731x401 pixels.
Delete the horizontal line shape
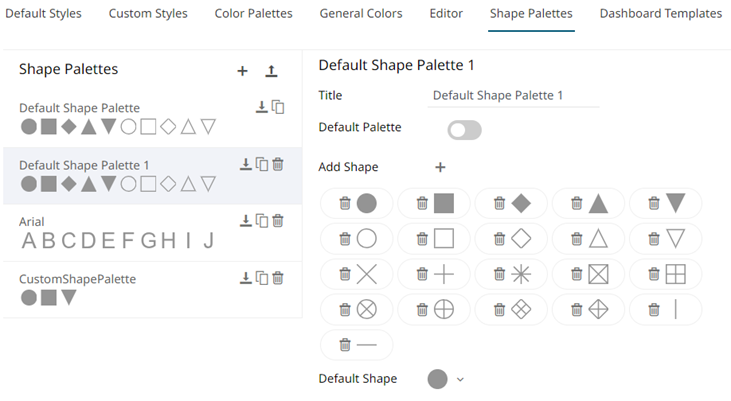pos(344,344)
